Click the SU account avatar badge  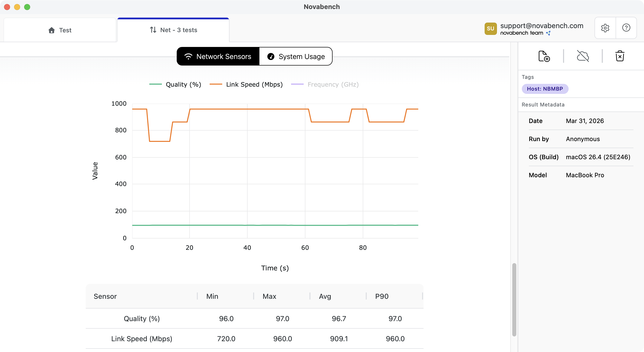tap(490, 28)
